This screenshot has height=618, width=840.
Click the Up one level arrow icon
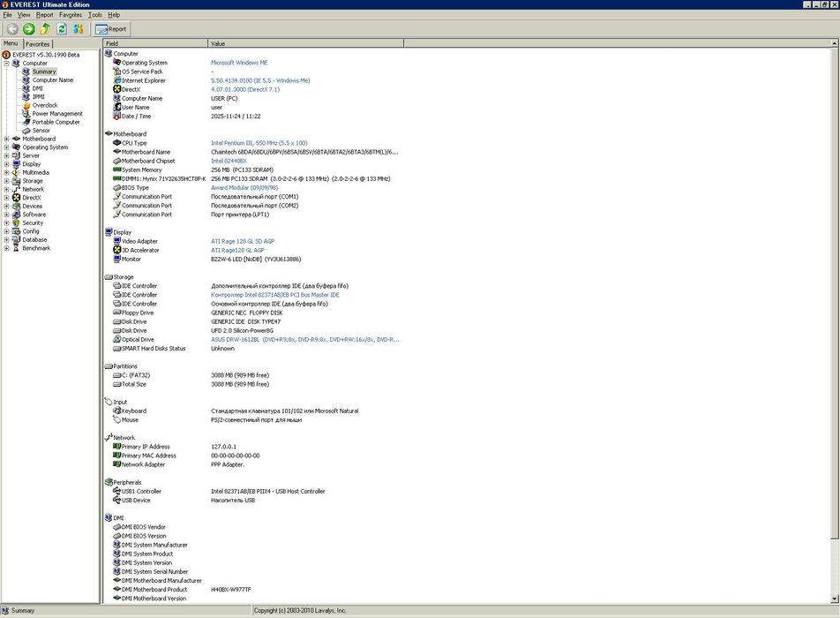pyautogui.click(x=46, y=29)
